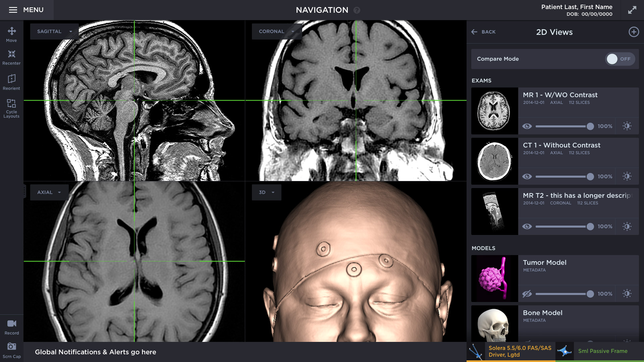Screen dimensions: 644x362
Task: Hide the MR T2 exam via eye icon
Action: [527, 227]
